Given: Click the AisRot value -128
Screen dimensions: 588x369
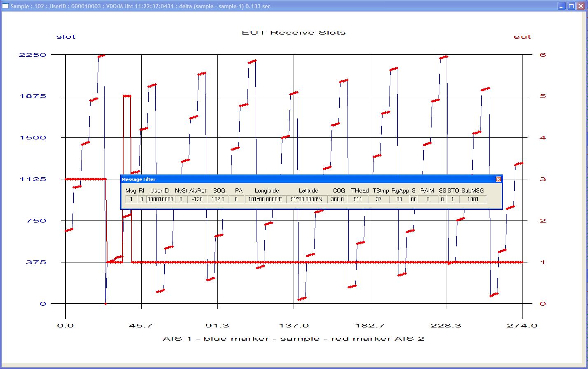Looking at the screenshot, I should [197, 199].
